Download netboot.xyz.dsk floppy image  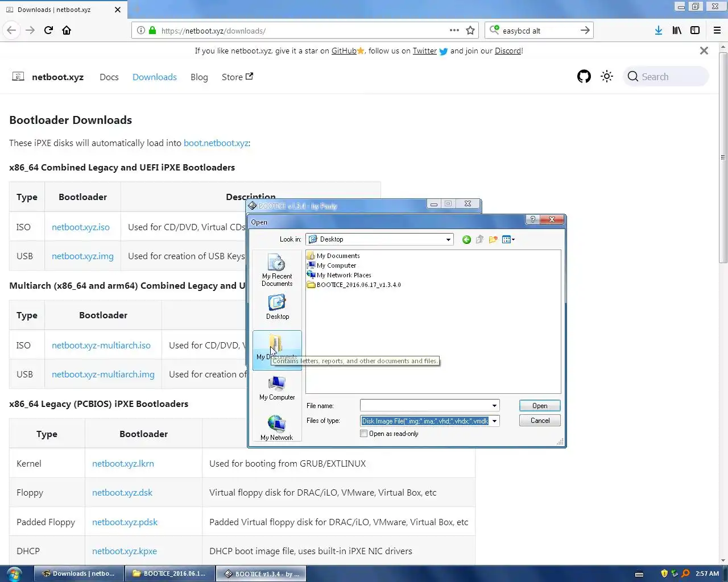(x=122, y=492)
